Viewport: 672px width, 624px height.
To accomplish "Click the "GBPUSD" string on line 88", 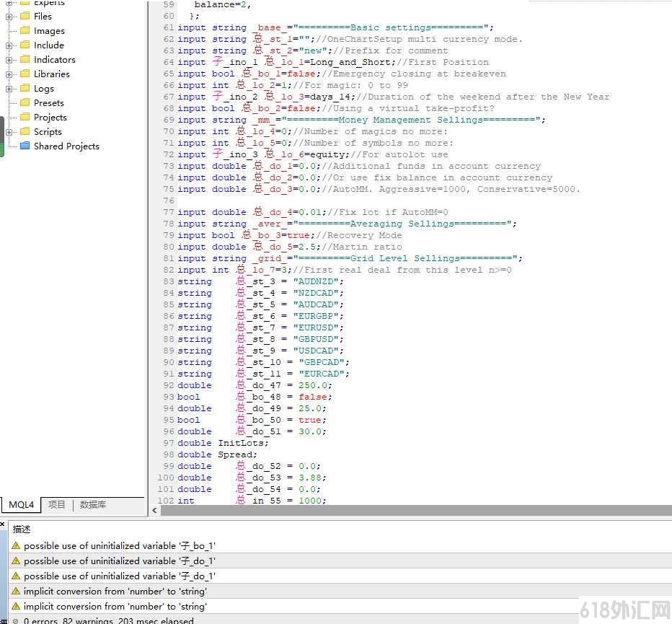I will point(316,340).
